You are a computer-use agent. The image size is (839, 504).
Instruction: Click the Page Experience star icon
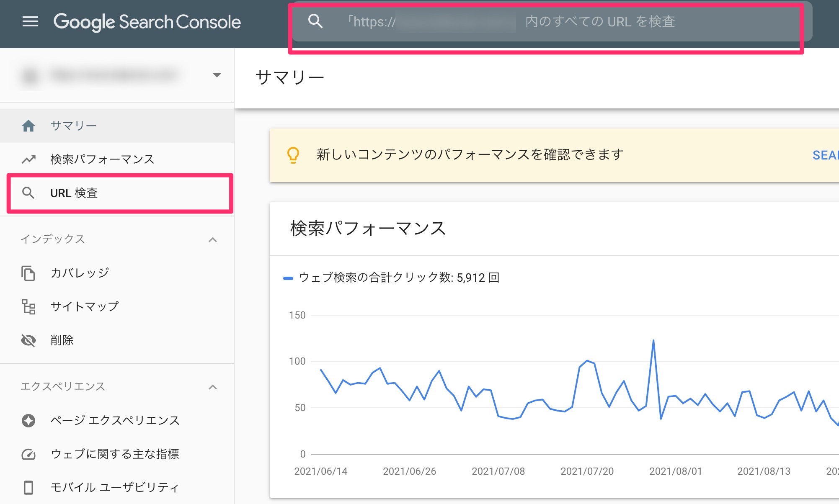coord(28,420)
